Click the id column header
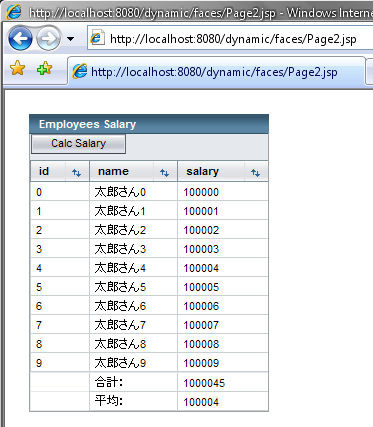Image resolution: width=373 pixels, height=427 pixels. click(x=44, y=171)
